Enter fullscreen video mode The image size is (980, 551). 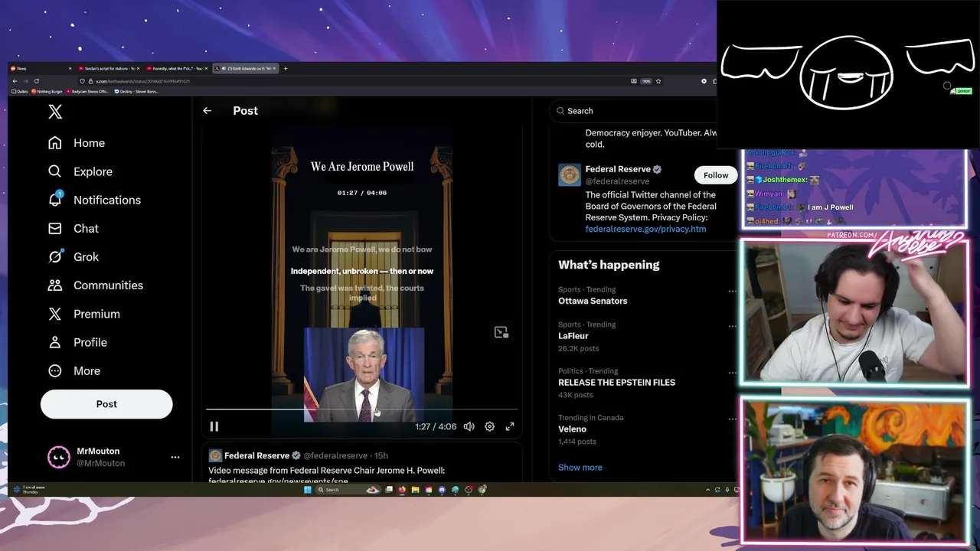pyautogui.click(x=510, y=426)
